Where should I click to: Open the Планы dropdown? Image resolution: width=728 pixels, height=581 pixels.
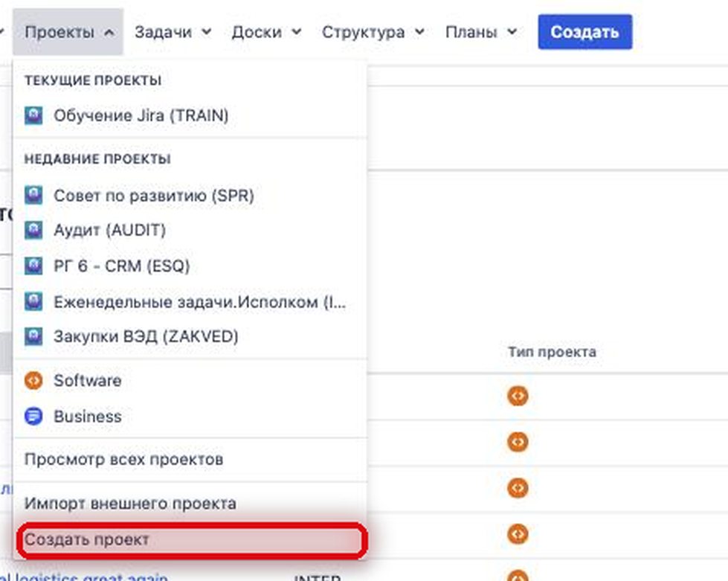(x=481, y=32)
